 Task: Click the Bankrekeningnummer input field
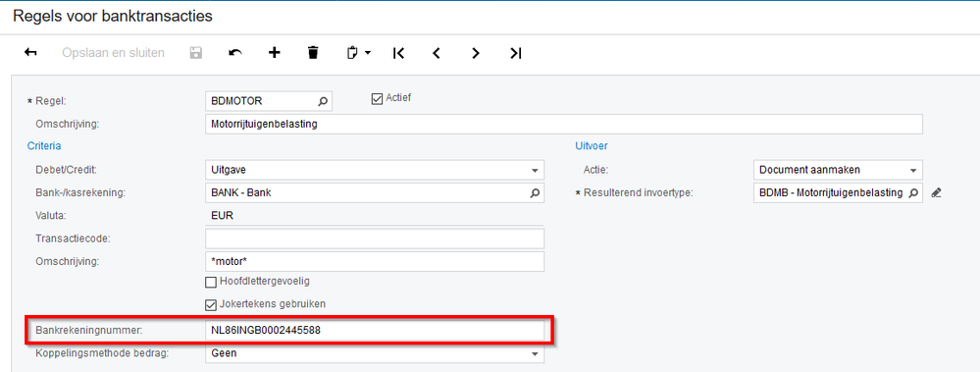click(x=375, y=331)
